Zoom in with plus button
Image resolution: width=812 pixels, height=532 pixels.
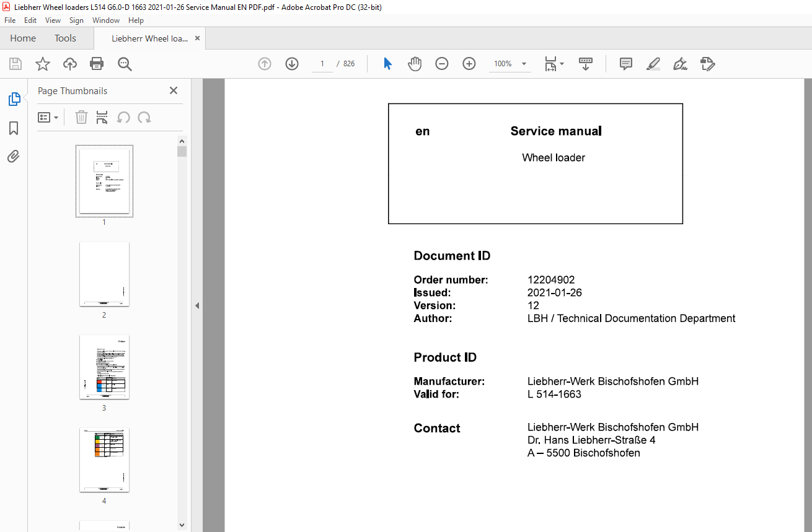[x=469, y=64]
